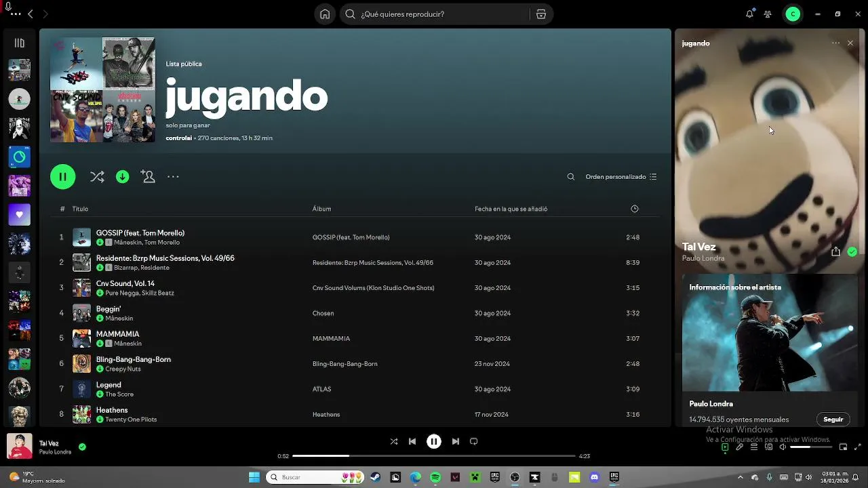Toggle repeat in the player bar
The width and height of the screenshot is (868, 488).
click(x=474, y=441)
